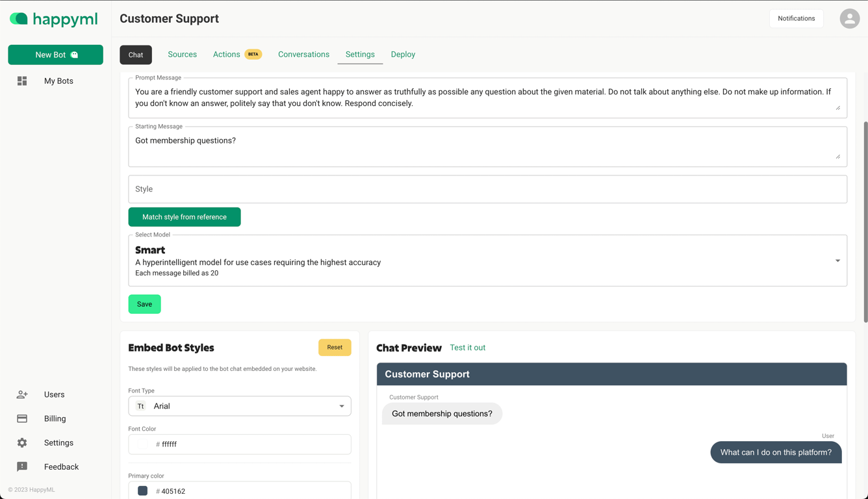This screenshot has width=868, height=499.
Task: Create a New Bot
Action: tap(55, 55)
